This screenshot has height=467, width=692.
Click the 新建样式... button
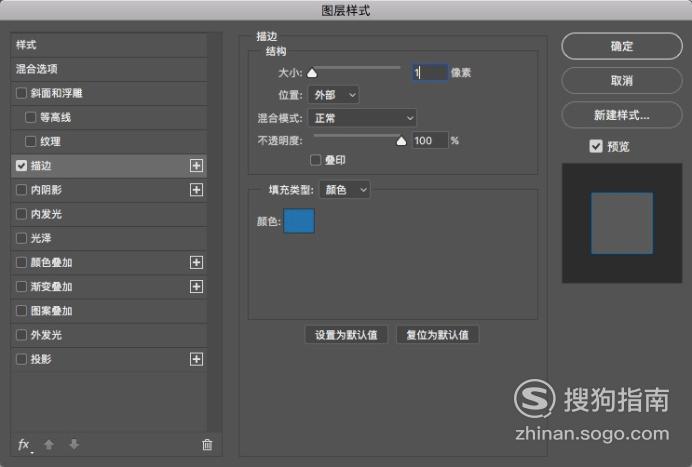tap(622, 115)
